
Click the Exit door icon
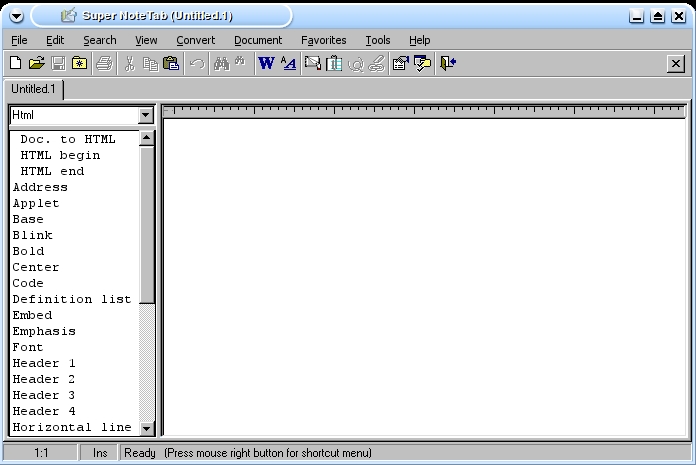[447, 63]
